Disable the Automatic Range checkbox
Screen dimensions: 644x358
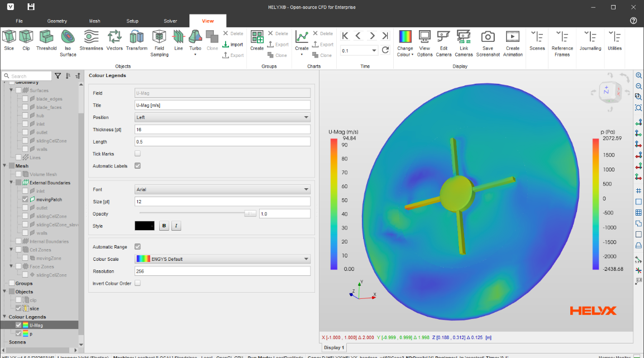click(x=137, y=247)
